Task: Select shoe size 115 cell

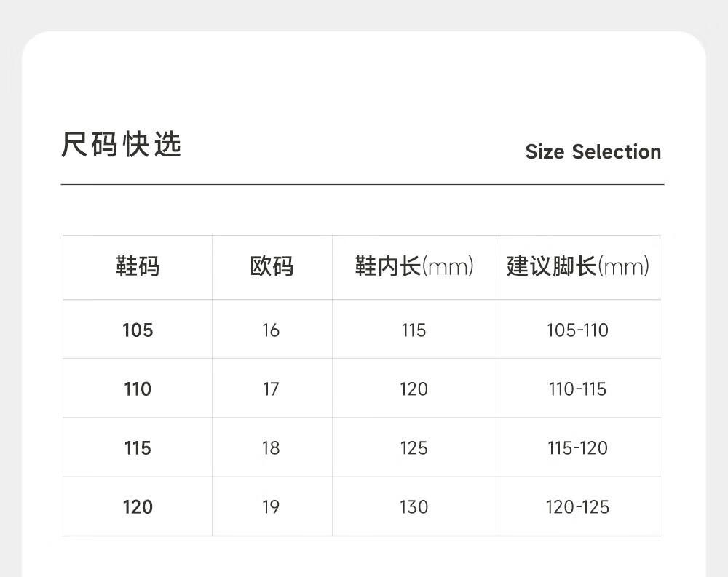Action: pos(138,448)
